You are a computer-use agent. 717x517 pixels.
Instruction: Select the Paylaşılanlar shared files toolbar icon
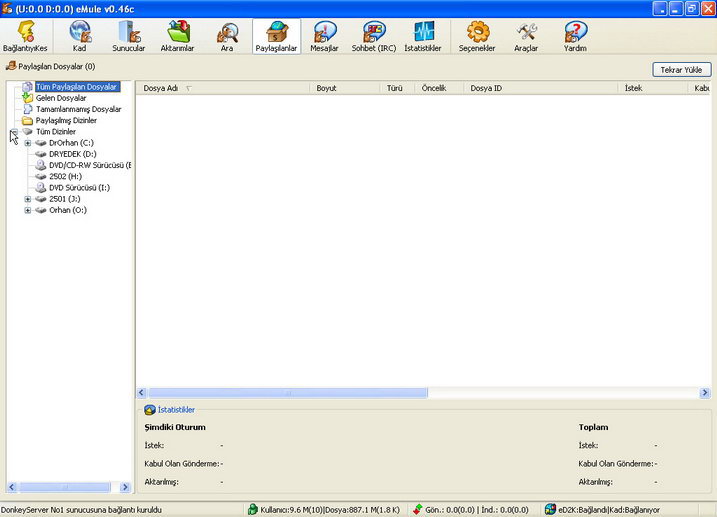(x=276, y=36)
